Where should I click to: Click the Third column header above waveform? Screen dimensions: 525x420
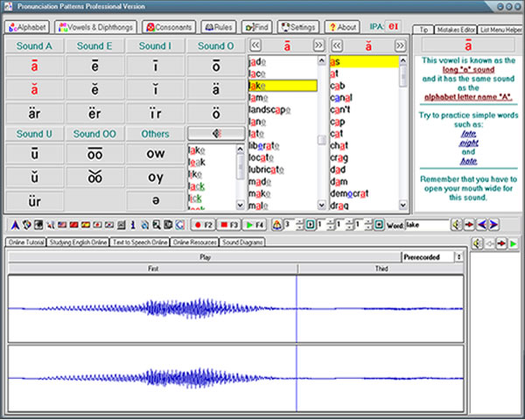(381, 269)
